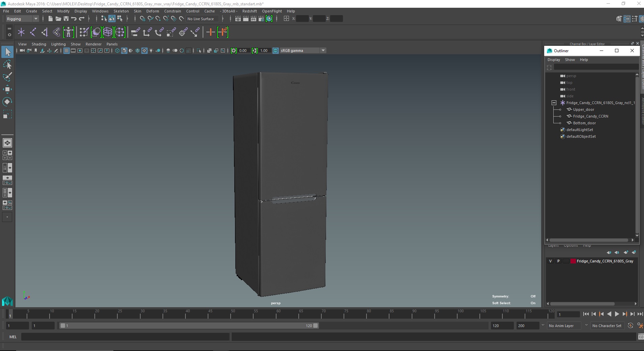Click the move layer up icon
The width and height of the screenshot is (644, 351).
[609, 252]
